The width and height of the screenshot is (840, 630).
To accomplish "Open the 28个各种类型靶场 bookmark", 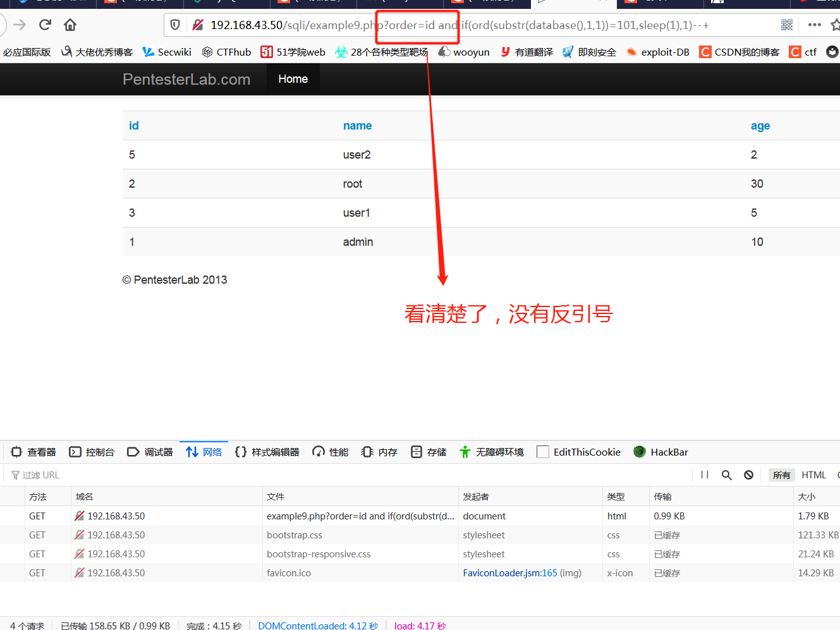I will (382, 52).
